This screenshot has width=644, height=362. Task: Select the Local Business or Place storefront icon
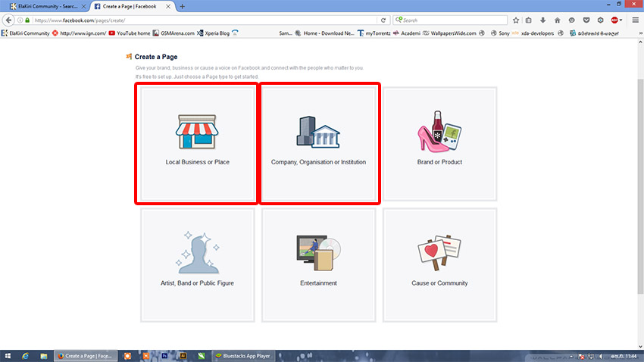(197, 132)
